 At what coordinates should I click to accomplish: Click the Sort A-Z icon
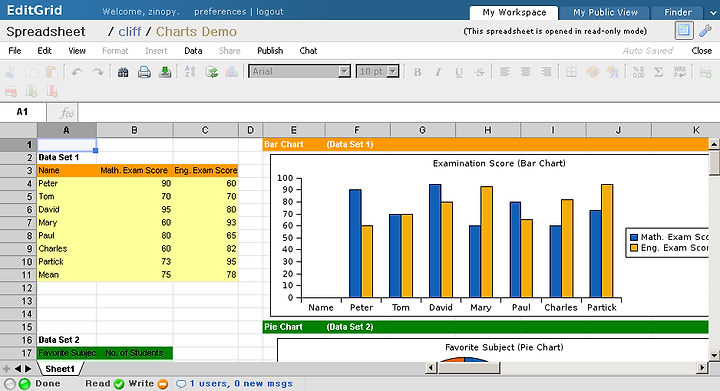pyautogui.click(x=190, y=72)
